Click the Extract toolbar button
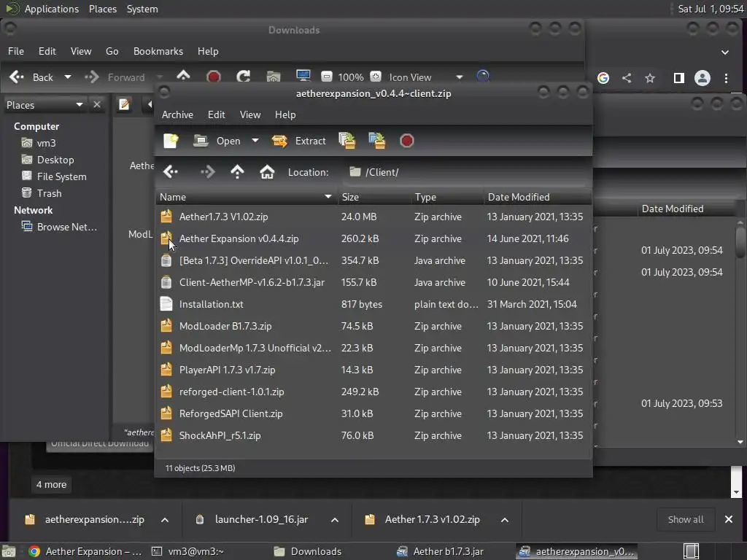This screenshot has height=560, width=747. pos(298,141)
